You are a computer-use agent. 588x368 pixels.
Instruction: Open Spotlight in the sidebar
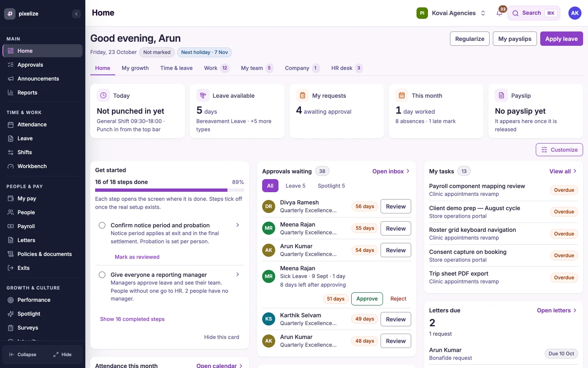tap(42, 314)
